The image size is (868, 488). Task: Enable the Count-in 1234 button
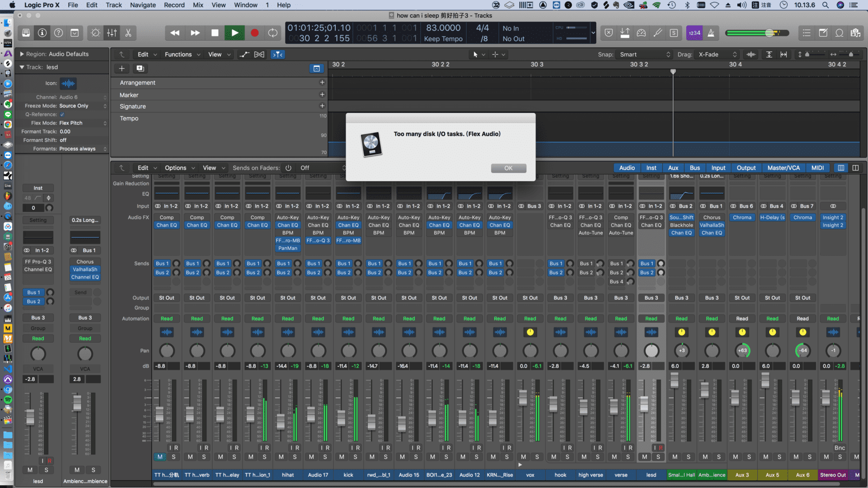click(x=694, y=33)
